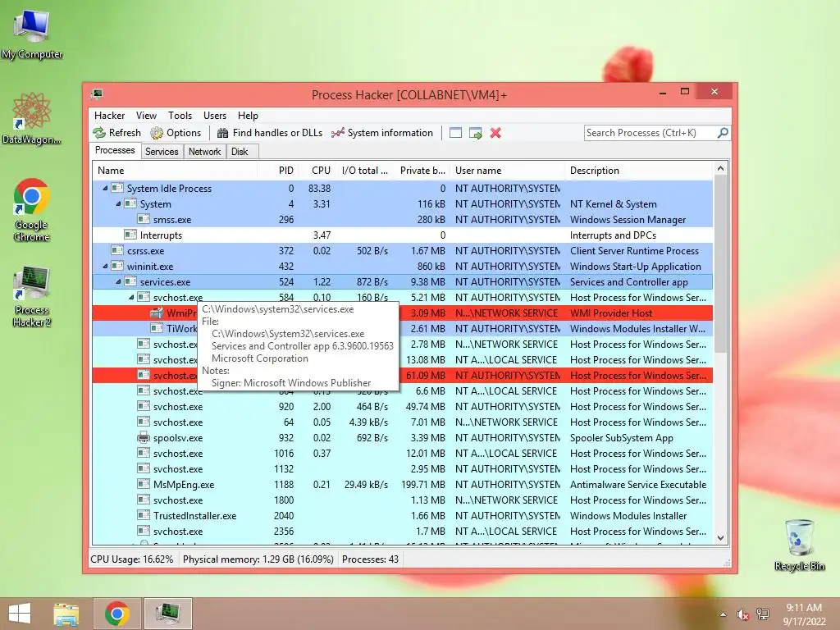Open Options via the gear icon
Viewport: 840px width, 630px height.
tap(157, 133)
